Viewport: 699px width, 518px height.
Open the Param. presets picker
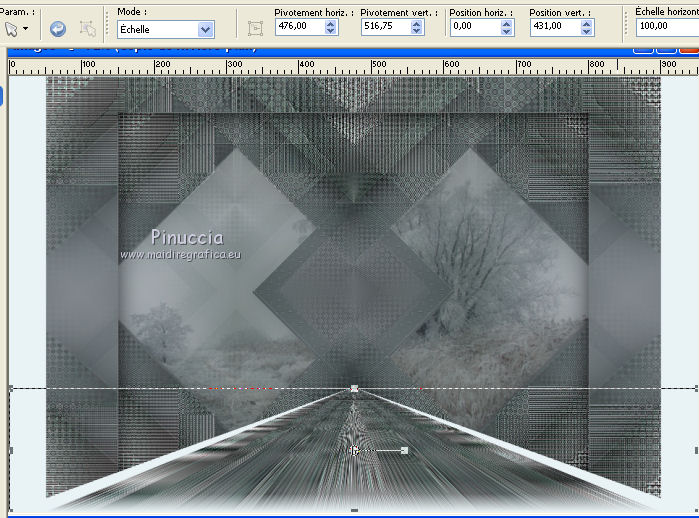click(x=16, y=29)
